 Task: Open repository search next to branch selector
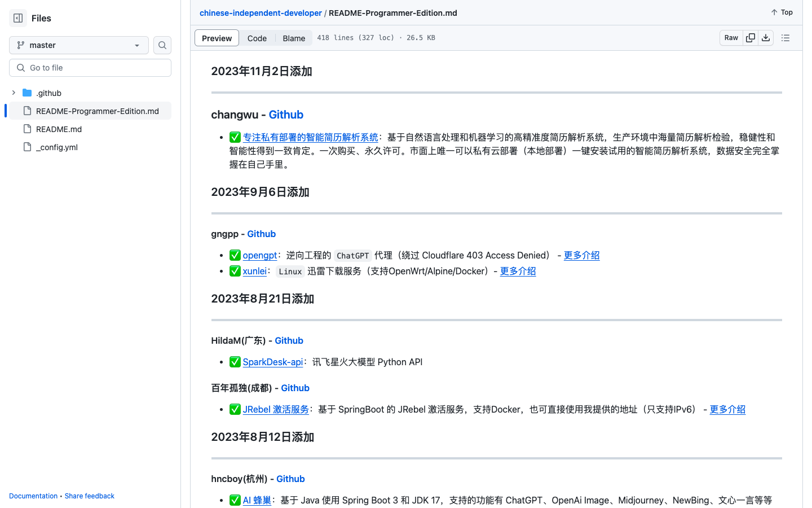tap(162, 45)
